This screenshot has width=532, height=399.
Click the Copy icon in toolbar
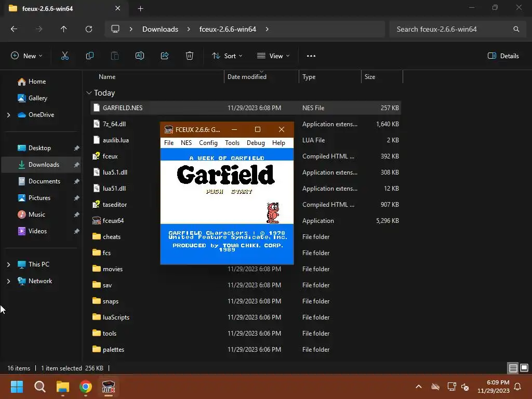point(90,56)
